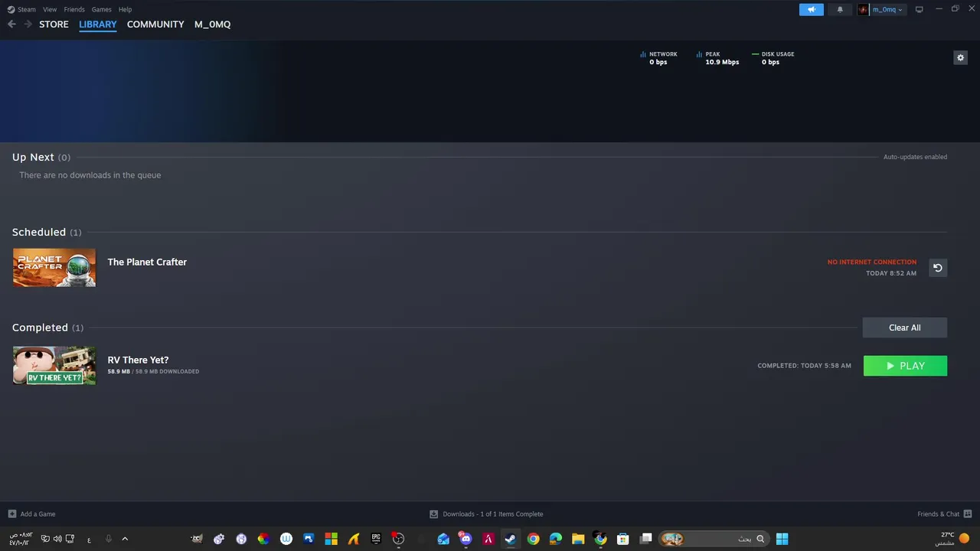The width and height of the screenshot is (980, 551).
Task: Go forward with the right arrow
Action: [x=28, y=24]
